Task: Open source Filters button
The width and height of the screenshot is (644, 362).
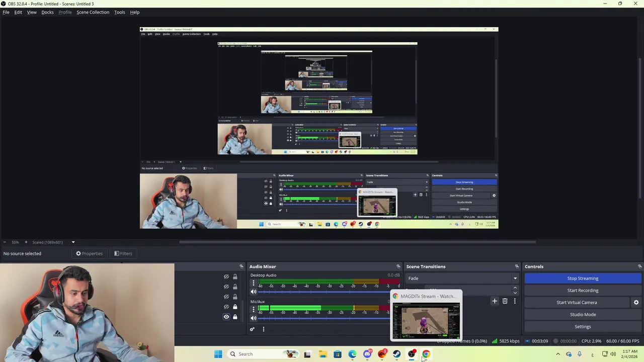Action: [x=123, y=253]
